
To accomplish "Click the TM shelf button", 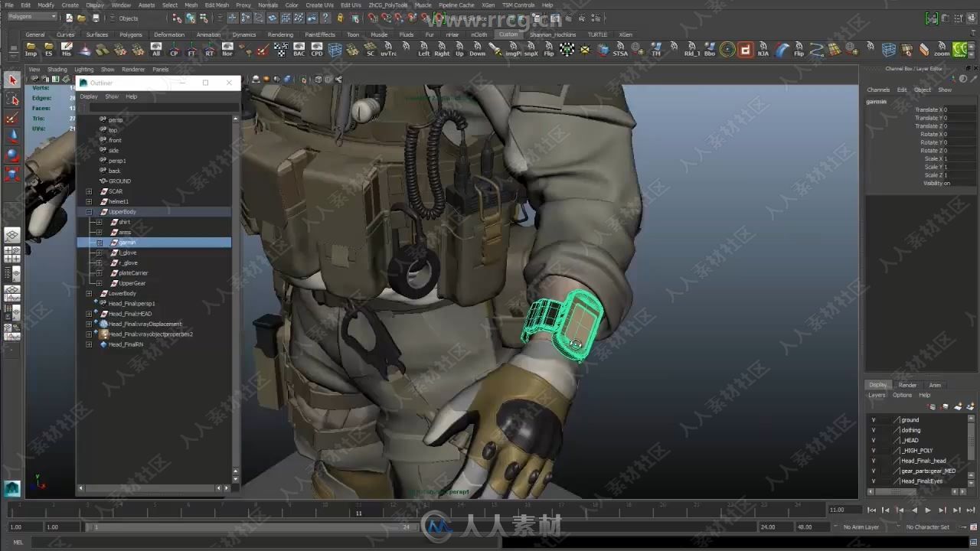I will click(x=656, y=51).
